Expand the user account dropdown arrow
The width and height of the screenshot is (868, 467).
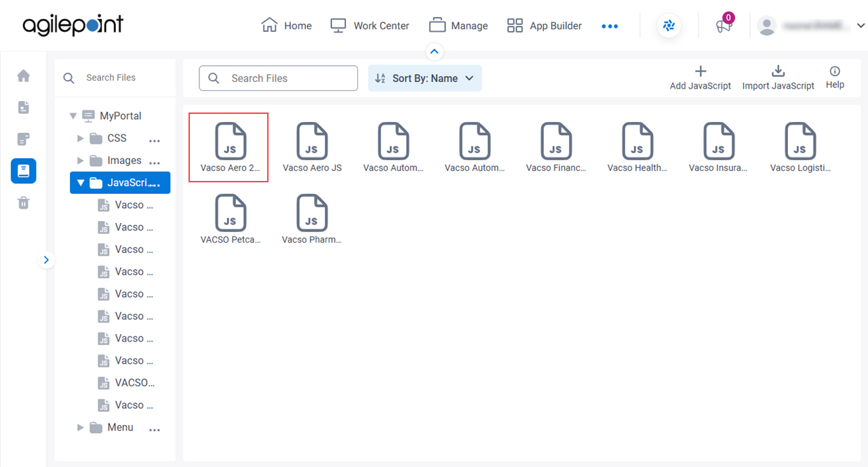point(861,26)
